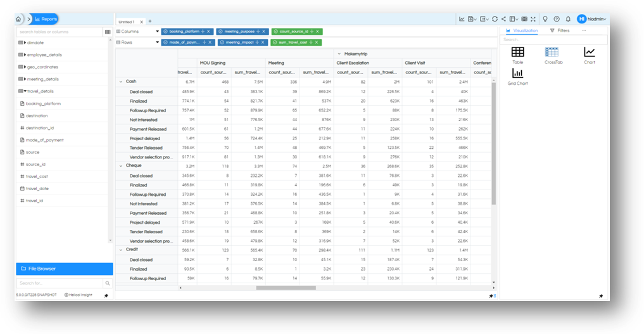
Task: Toggle the check circle on sum_travel_cost pill
Action: click(x=275, y=42)
